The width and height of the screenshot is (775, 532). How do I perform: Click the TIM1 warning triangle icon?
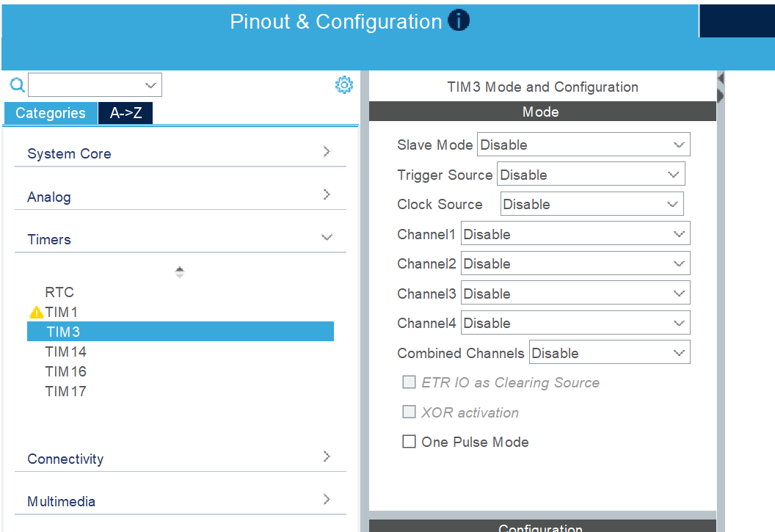click(x=36, y=313)
